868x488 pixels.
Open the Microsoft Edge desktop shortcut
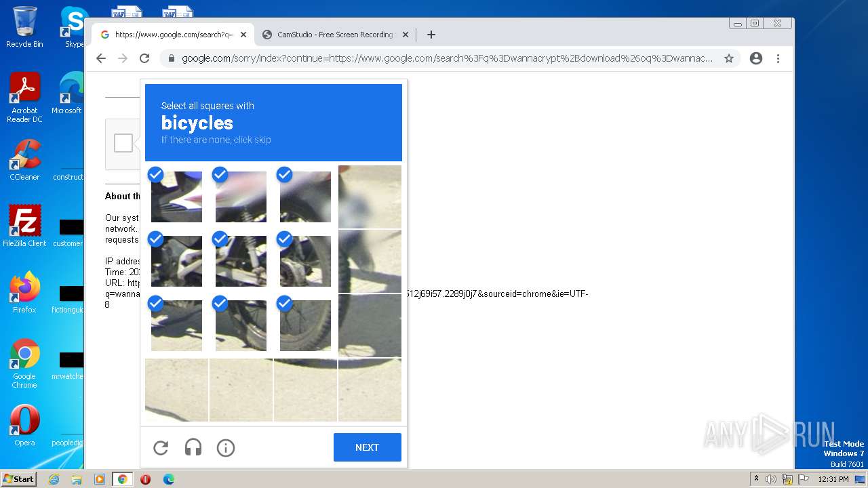point(68,94)
